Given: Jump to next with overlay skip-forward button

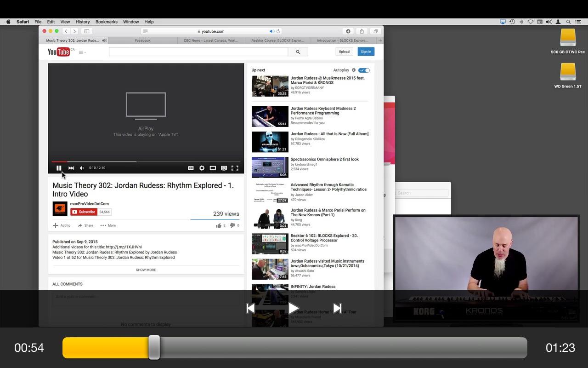Looking at the screenshot, I should [337, 308].
